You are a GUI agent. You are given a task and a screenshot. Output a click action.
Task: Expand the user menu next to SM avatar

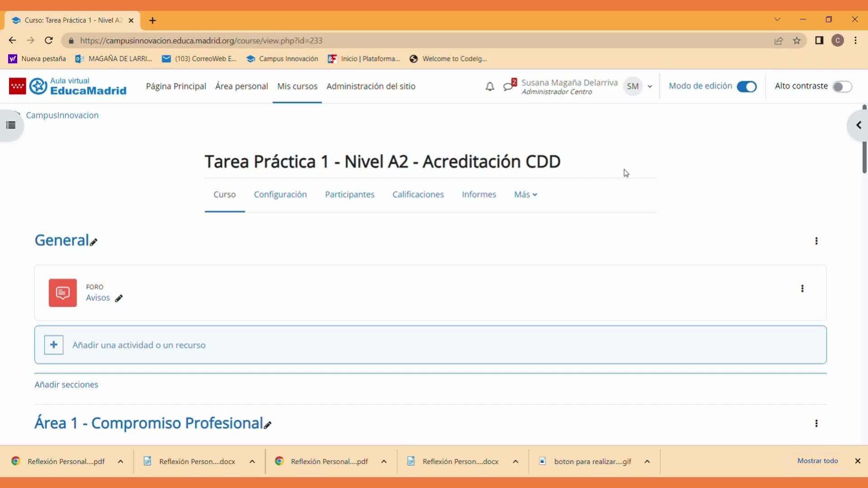tap(650, 86)
